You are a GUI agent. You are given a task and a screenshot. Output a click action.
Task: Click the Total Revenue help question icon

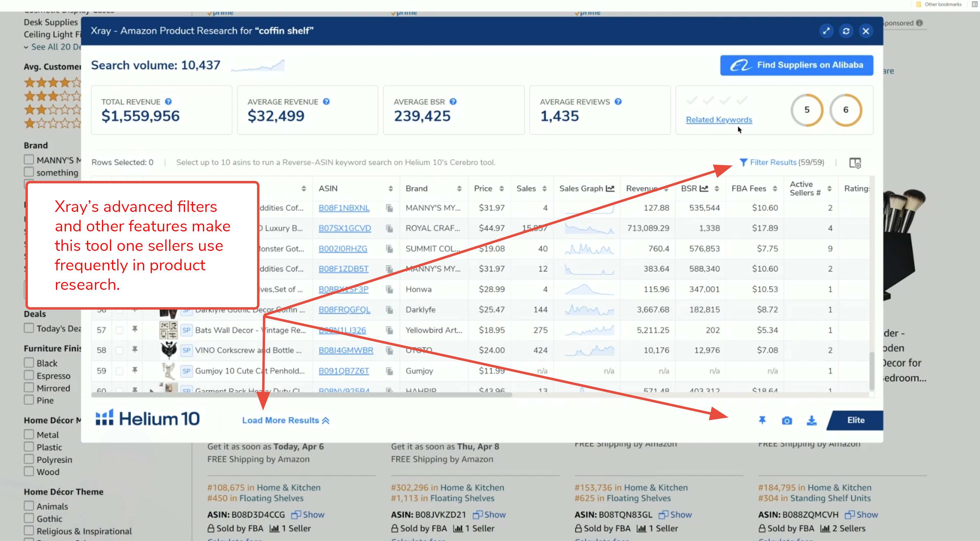(168, 102)
